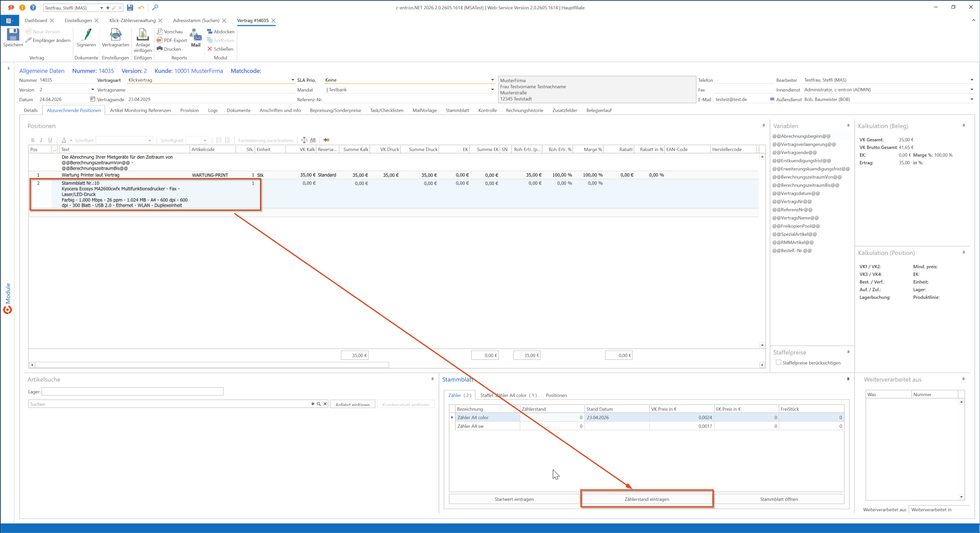Click Startwert eintragen button

pyautogui.click(x=514, y=499)
